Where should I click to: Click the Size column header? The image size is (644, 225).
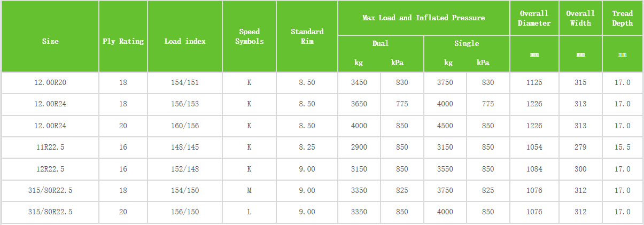coord(50,41)
